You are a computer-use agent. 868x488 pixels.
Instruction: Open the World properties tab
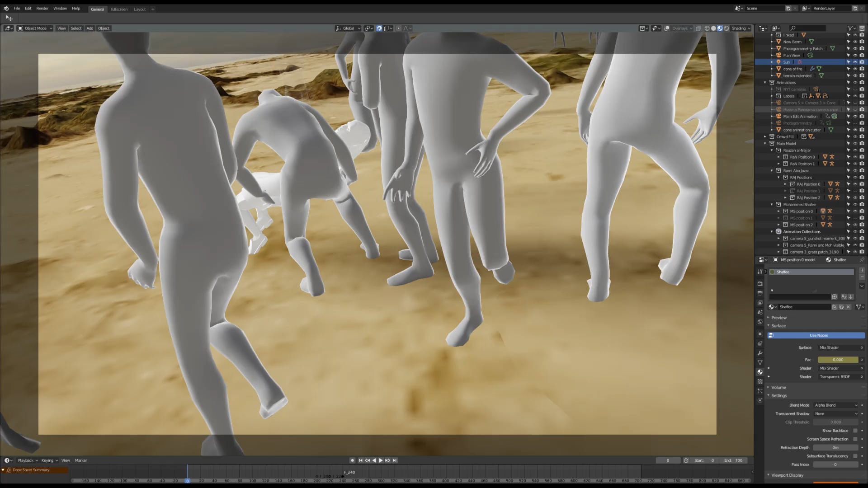(760, 322)
